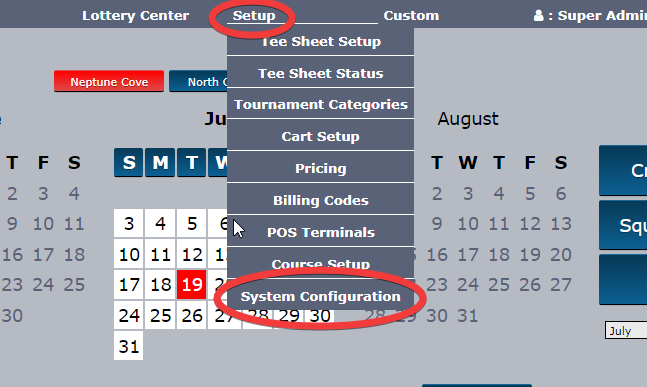
Task: Select Cart Setup in Setup menu
Action: 321,136
